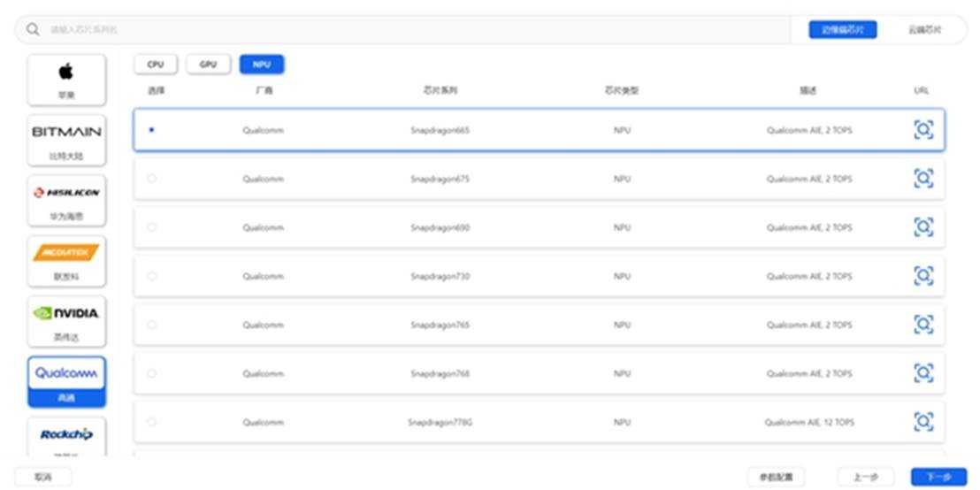This screenshot has width=980, height=490.
Task: Select radio button for Snapdragon768
Action: click(152, 373)
